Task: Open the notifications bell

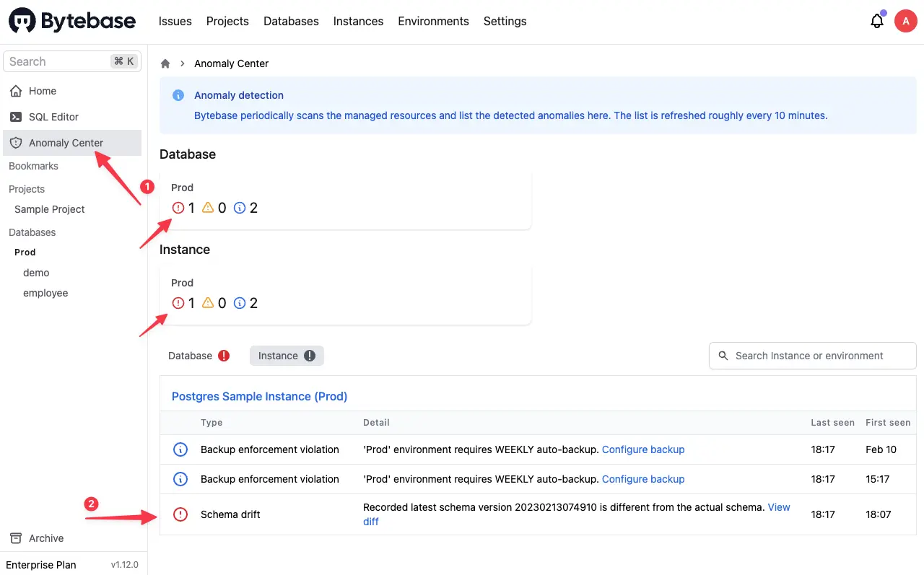Action: pyautogui.click(x=877, y=21)
